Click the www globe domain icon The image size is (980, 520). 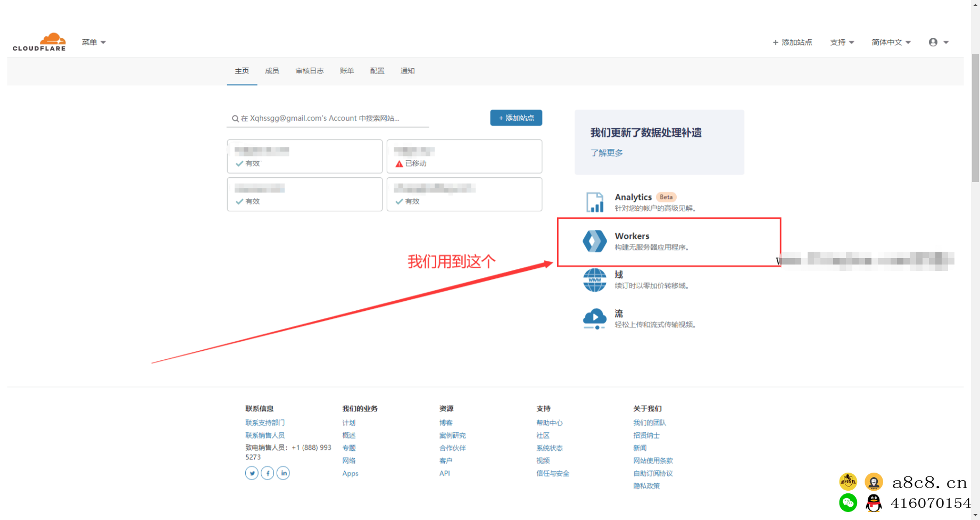[595, 280]
